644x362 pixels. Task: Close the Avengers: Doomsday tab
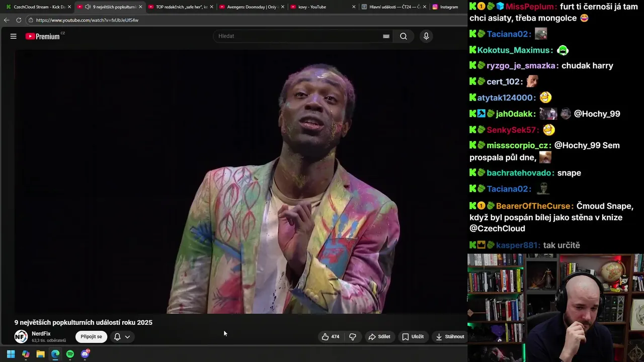click(282, 7)
